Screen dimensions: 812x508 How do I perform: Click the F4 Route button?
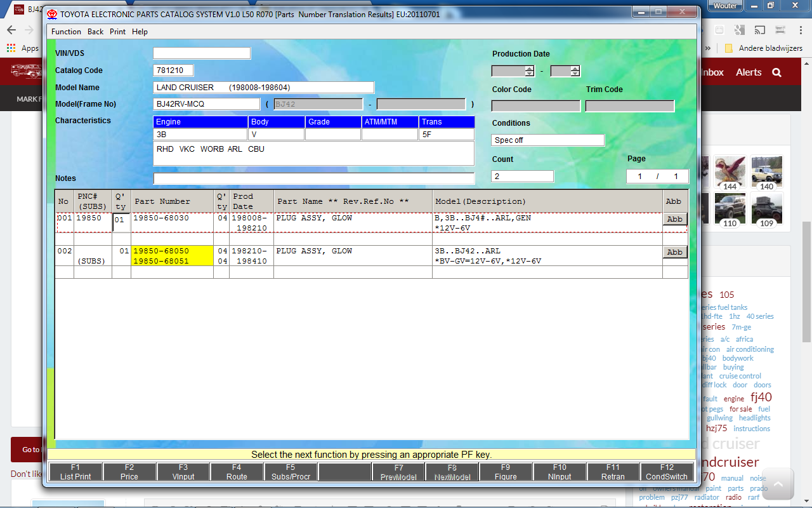click(x=237, y=472)
